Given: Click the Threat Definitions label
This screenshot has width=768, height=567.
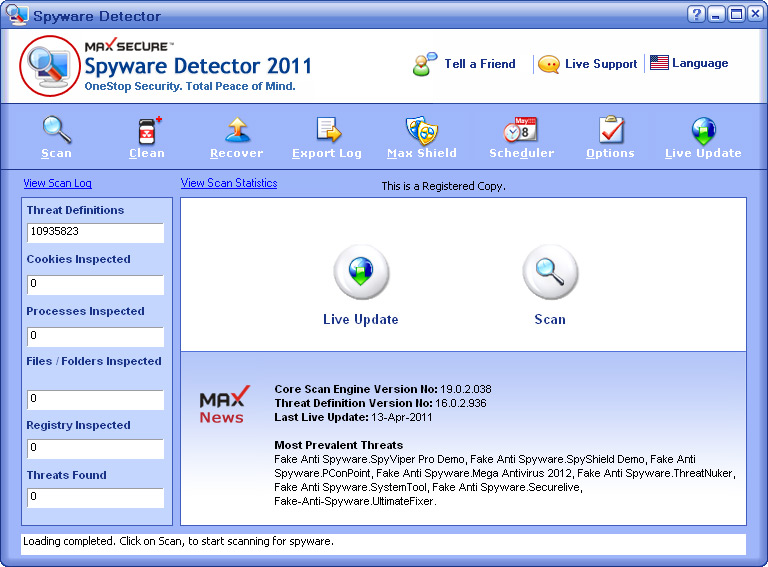Looking at the screenshot, I should pyautogui.click(x=75, y=210).
